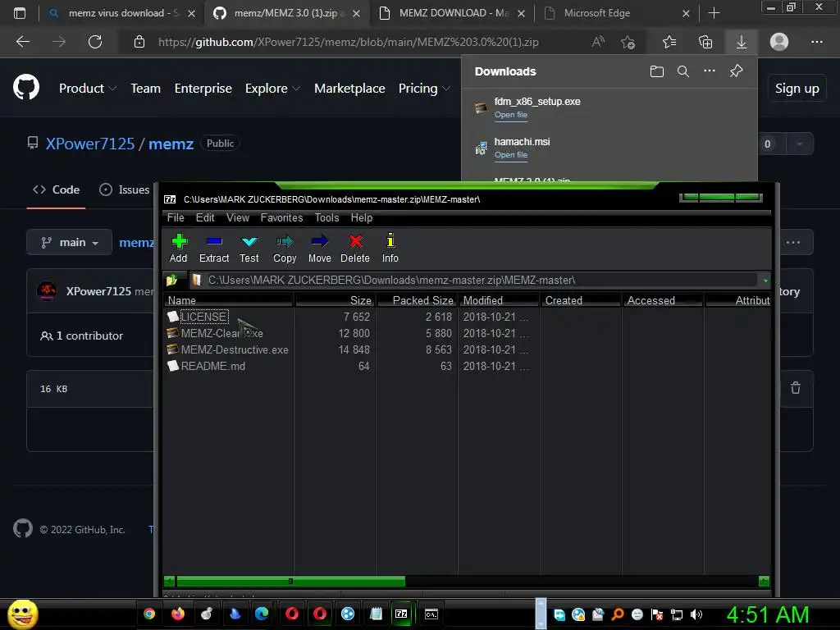This screenshot has height=630, width=840.
Task: Open the XPower7125 user link
Action: coord(90,144)
